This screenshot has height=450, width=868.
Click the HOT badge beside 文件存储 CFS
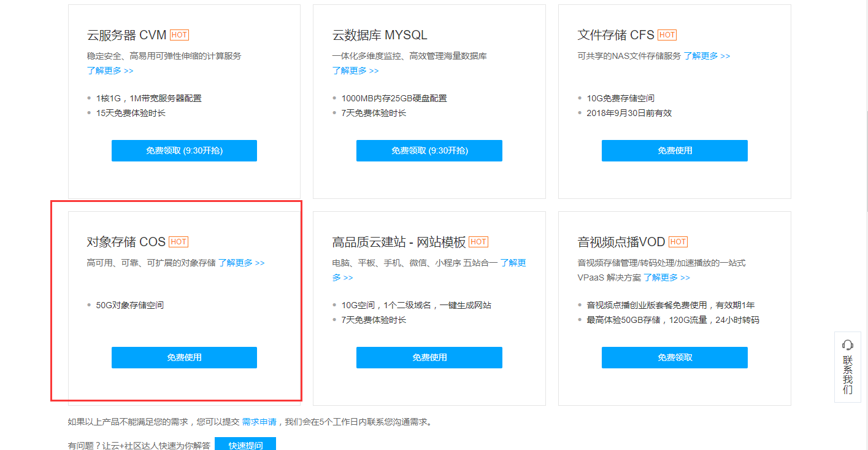[667, 35]
